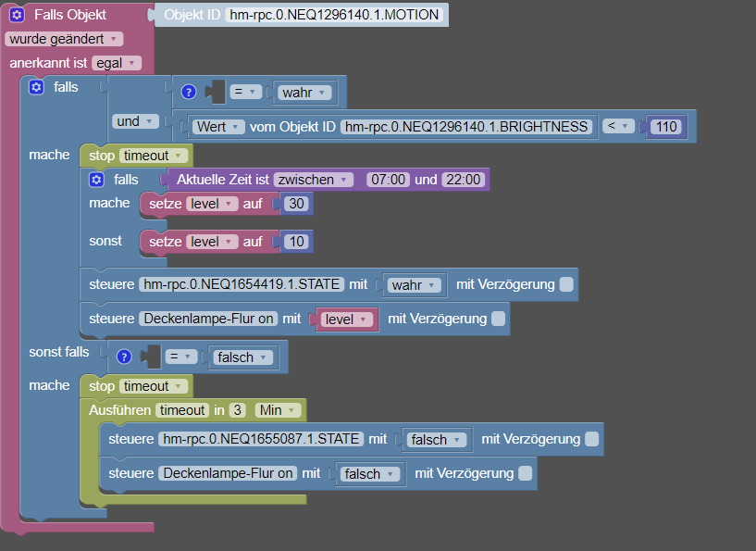Select 'setze' label on level 10 block
Viewport: 756px width, 551px height.
[166, 242]
